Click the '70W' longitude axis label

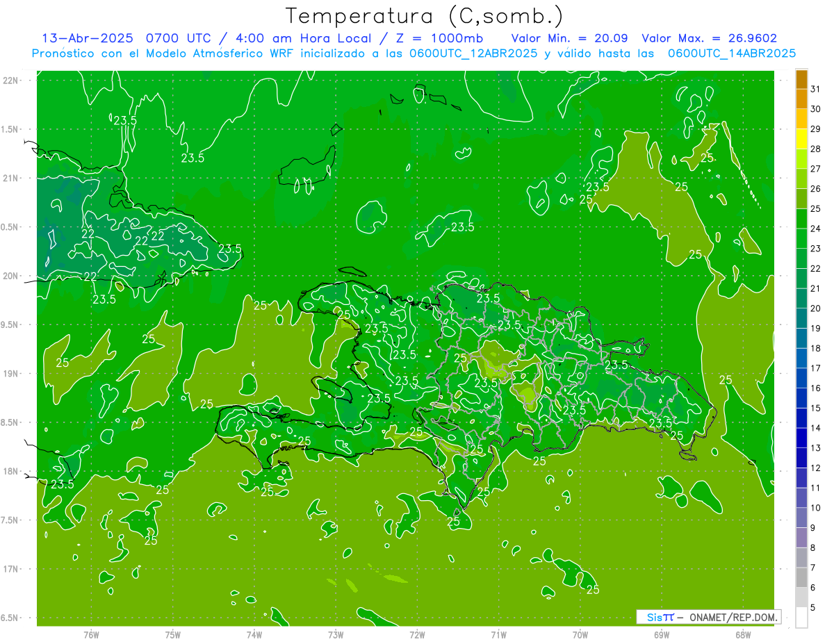pos(580,635)
